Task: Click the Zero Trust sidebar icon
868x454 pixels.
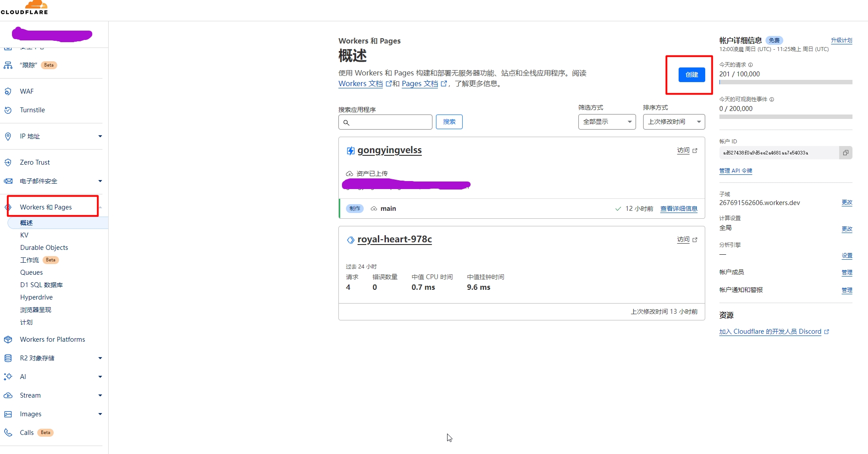Action: 8,162
